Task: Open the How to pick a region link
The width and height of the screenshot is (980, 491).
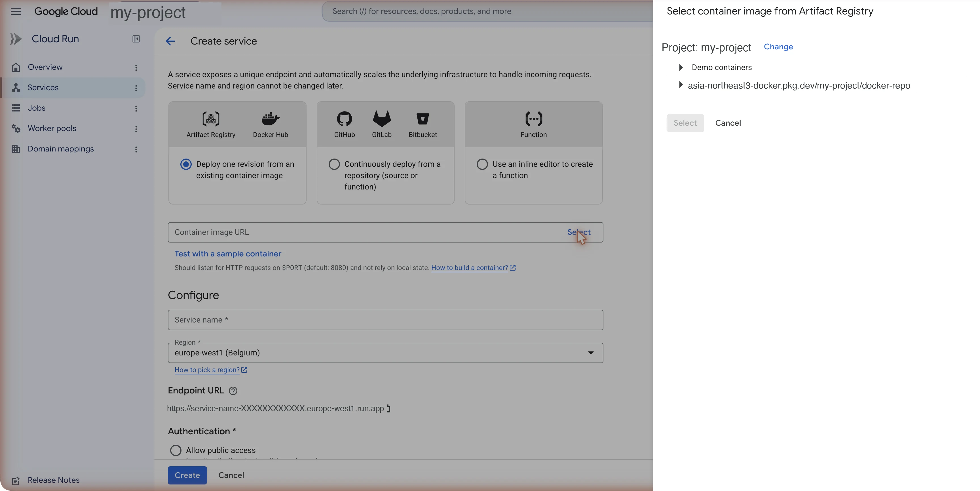Action: 211,370
